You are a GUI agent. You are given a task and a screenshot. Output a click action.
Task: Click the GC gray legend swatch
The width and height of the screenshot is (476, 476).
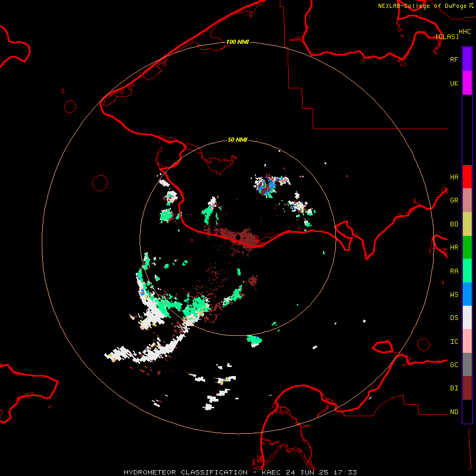click(x=467, y=364)
